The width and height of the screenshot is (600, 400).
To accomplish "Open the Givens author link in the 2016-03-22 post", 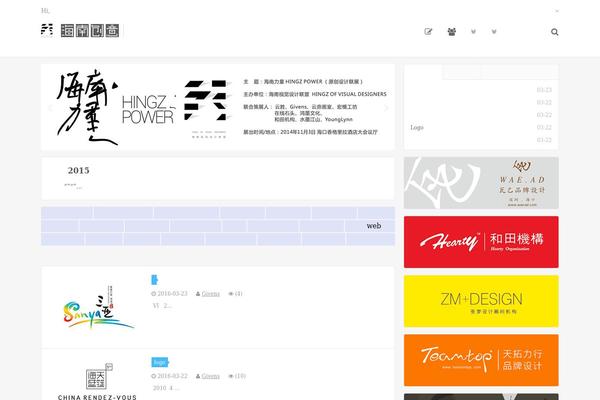I will (210, 376).
